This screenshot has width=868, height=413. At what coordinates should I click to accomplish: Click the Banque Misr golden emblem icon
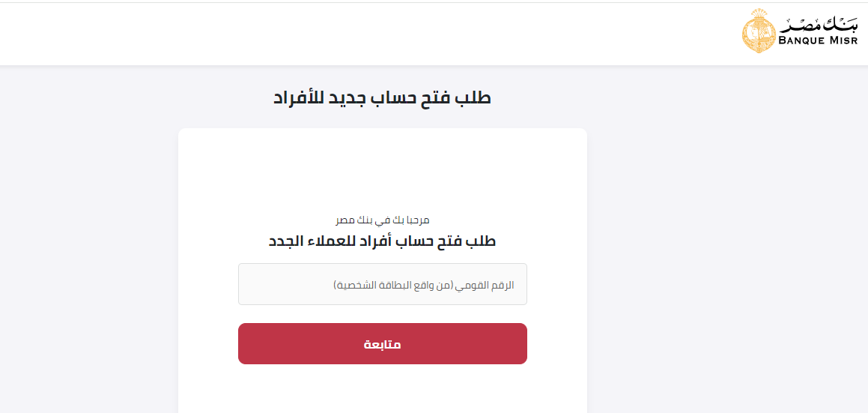[759, 31]
